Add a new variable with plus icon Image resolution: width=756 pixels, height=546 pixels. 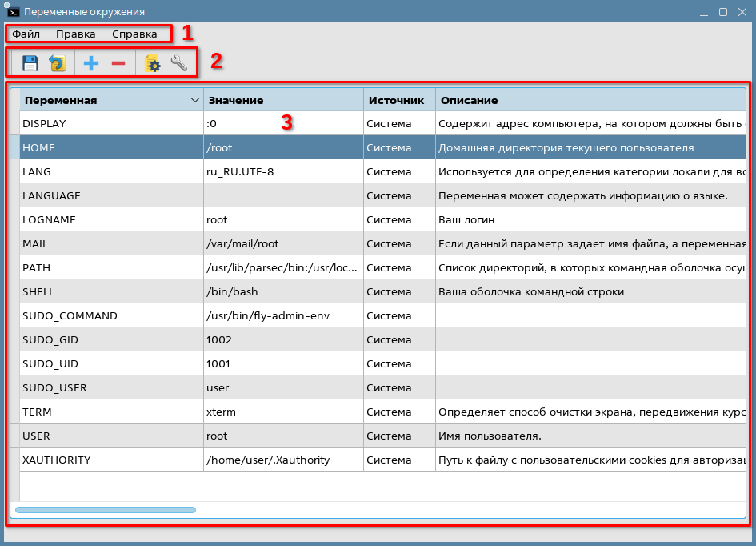click(x=91, y=63)
